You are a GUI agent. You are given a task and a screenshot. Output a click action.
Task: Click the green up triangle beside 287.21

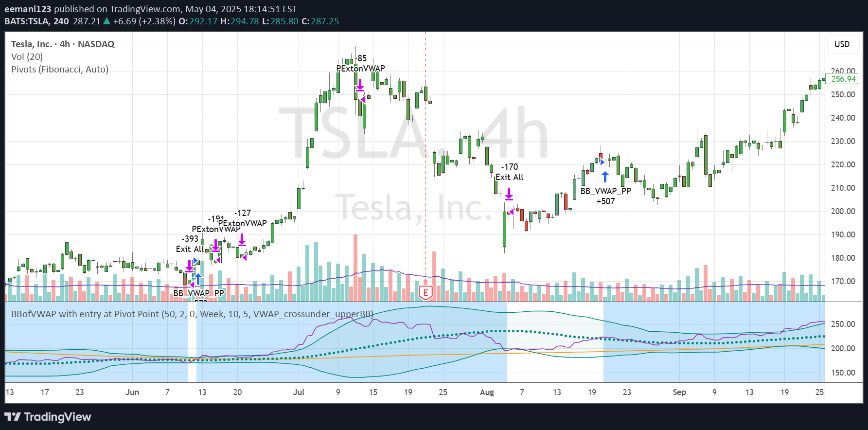coord(107,21)
